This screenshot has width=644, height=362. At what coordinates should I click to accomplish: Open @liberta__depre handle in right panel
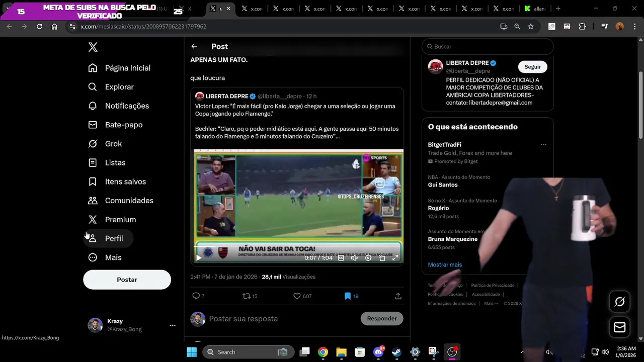pos(468,71)
